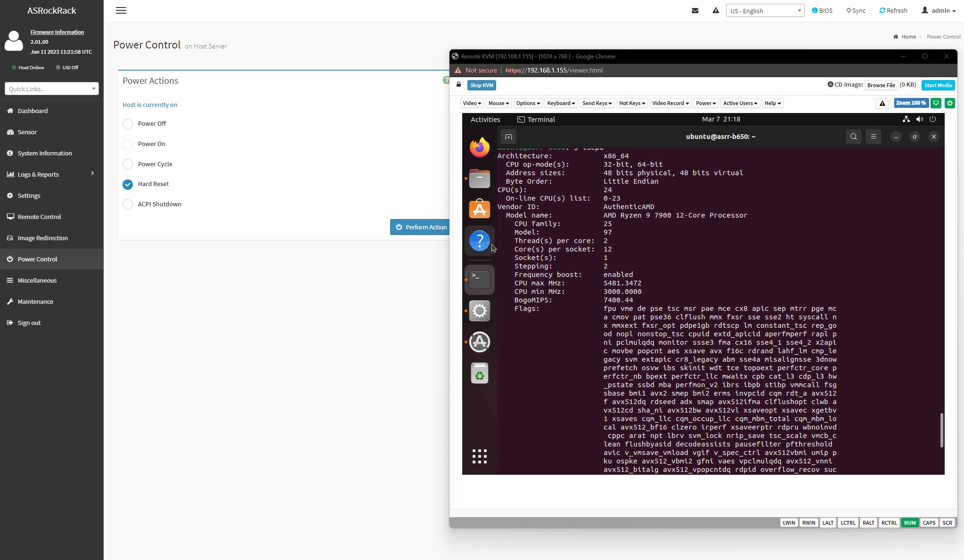Open the warning alerts triangle icon in header
964x560 pixels.
716,10
